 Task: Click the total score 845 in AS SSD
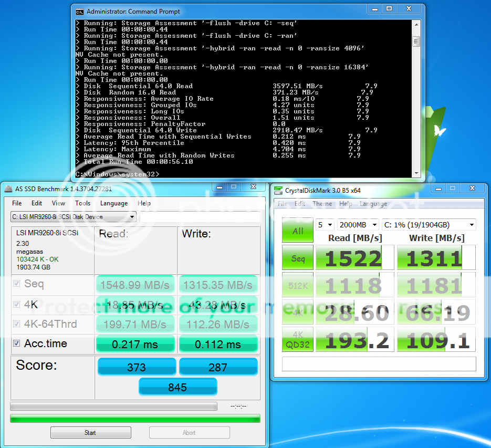coord(178,387)
